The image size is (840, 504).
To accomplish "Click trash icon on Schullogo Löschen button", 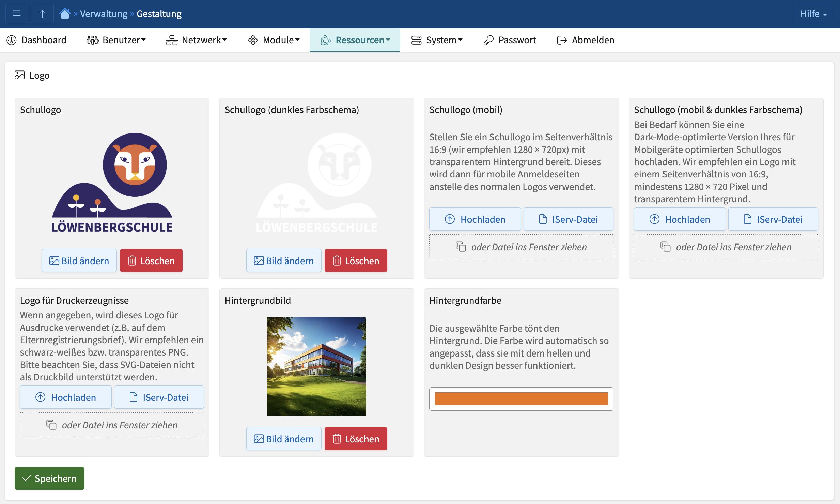I will tap(132, 261).
